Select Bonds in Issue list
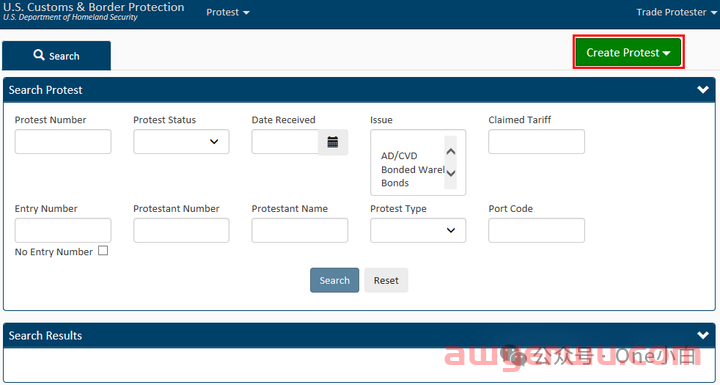This screenshot has width=720, height=385. click(x=395, y=183)
